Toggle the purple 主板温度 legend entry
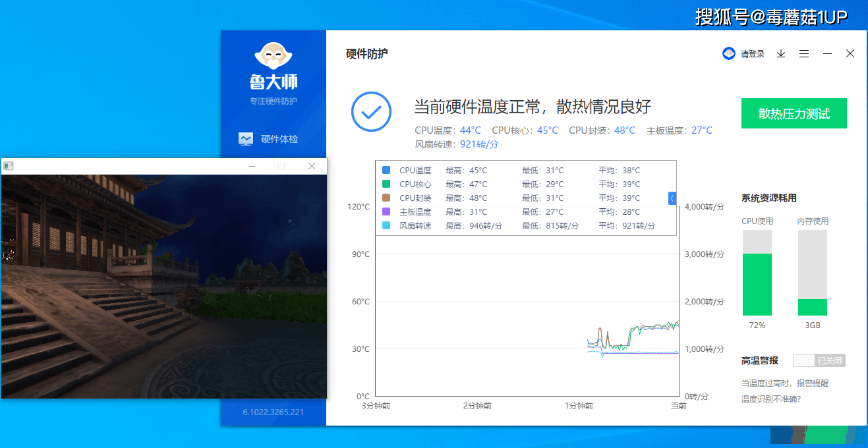The height and width of the screenshot is (448, 868). [x=386, y=211]
